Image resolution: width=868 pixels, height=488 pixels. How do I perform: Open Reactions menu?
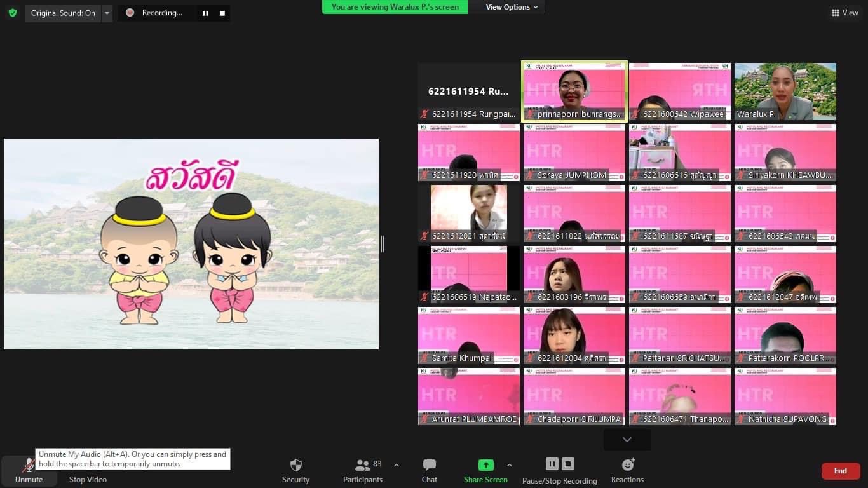point(627,471)
